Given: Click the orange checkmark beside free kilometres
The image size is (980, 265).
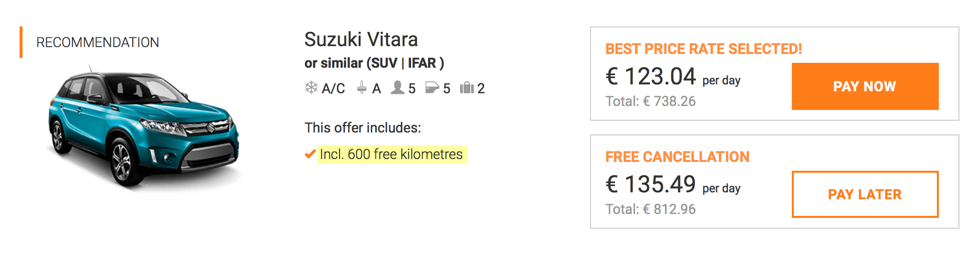Looking at the screenshot, I should click(310, 154).
